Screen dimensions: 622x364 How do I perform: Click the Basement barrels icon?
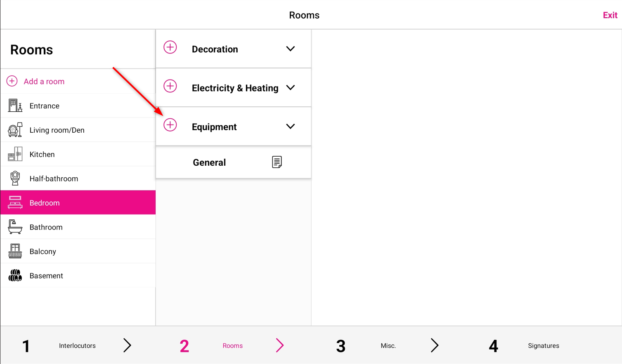tap(15, 275)
